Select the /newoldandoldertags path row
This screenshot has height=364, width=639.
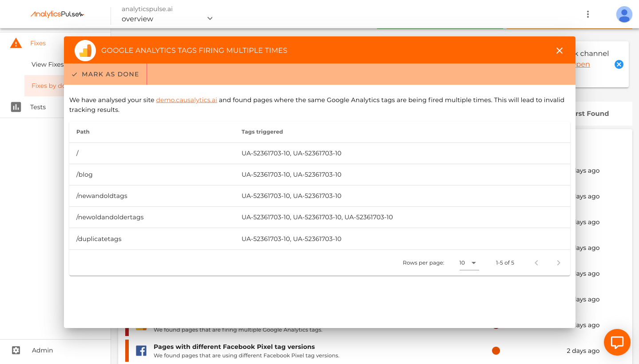coord(320,217)
